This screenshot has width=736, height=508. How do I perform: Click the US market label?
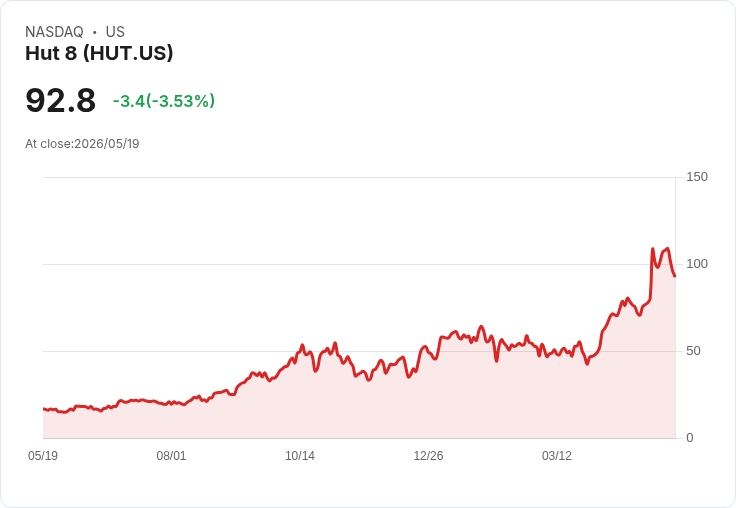click(115, 32)
